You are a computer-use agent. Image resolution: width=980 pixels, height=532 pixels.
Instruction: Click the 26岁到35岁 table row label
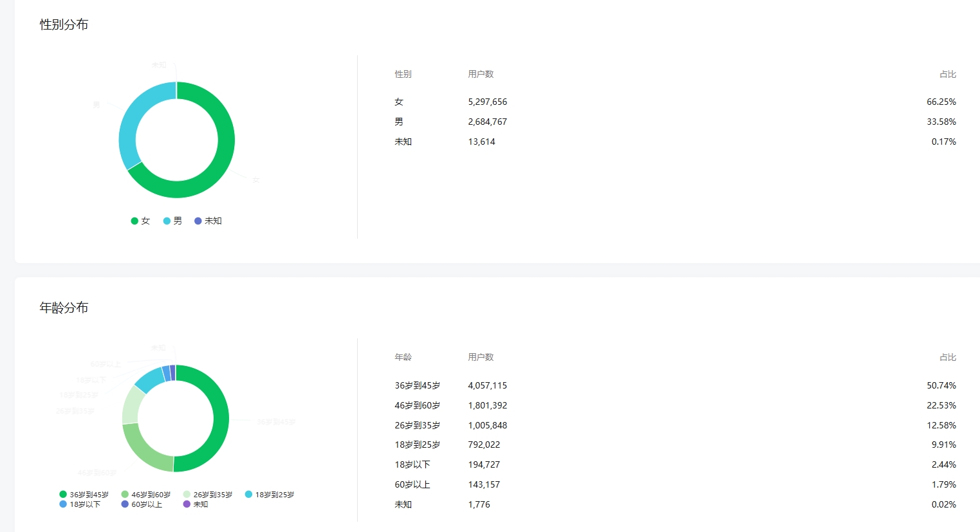point(418,425)
